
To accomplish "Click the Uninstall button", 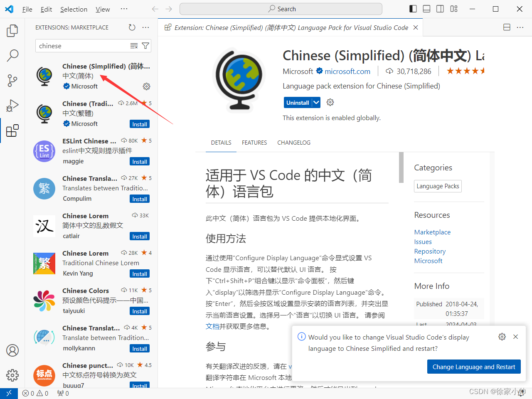I will coord(298,103).
